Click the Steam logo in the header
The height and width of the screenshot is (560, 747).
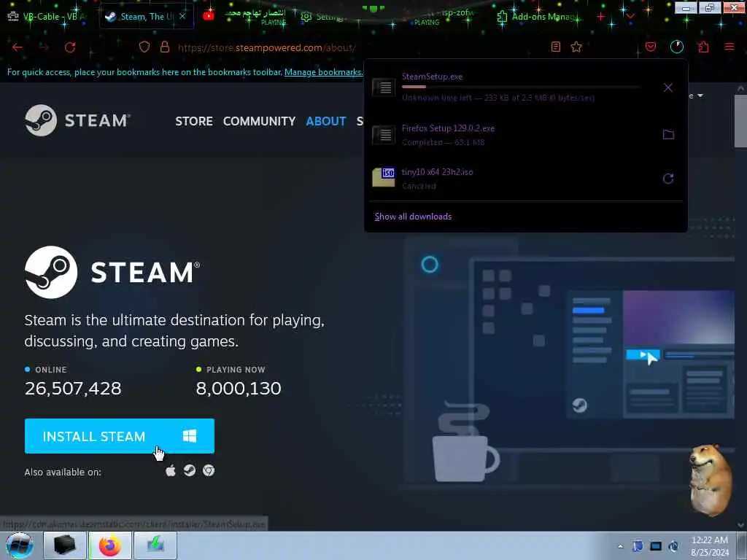[x=77, y=120]
